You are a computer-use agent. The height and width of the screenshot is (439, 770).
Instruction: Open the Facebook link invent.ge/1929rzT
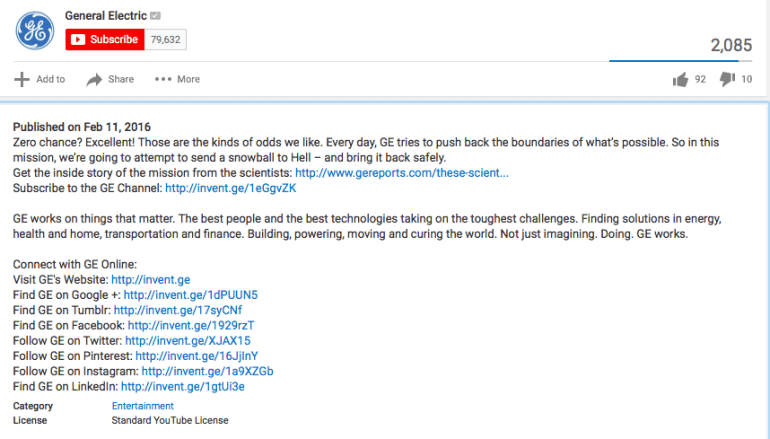[191, 325]
